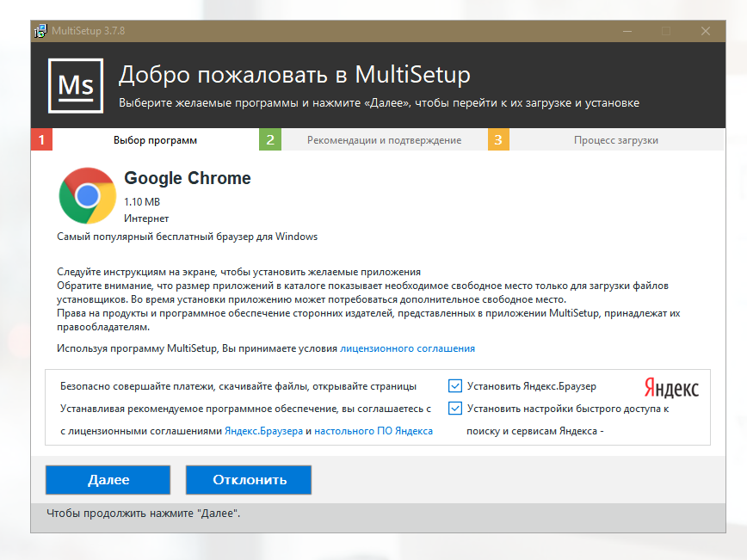Click the orange step 3 number badge
Image resolution: width=747 pixels, height=560 pixels.
coord(498,140)
